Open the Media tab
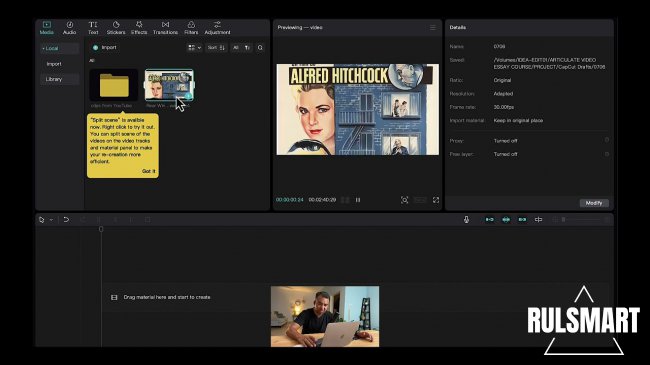This screenshot has width=650, height=365. coord(46,28)
